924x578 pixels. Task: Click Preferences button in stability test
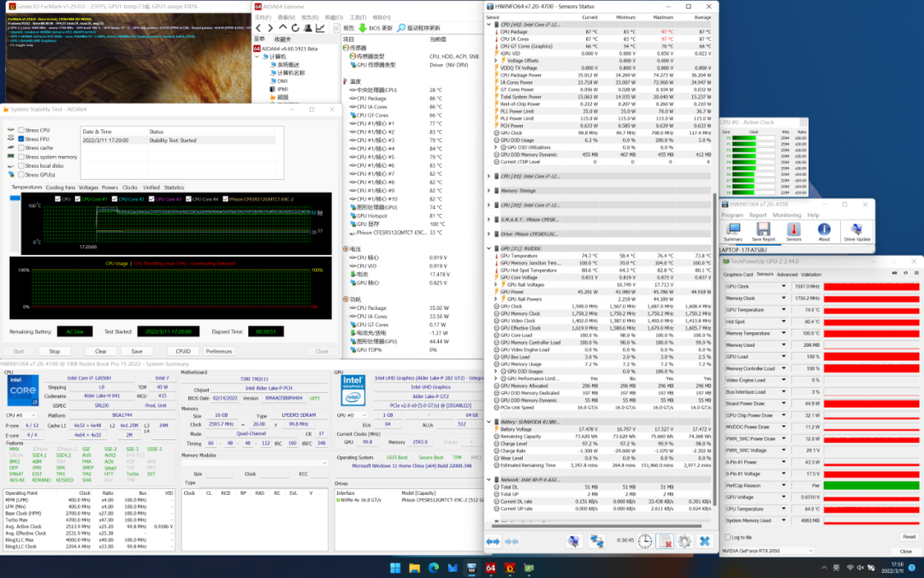point(219,351)
